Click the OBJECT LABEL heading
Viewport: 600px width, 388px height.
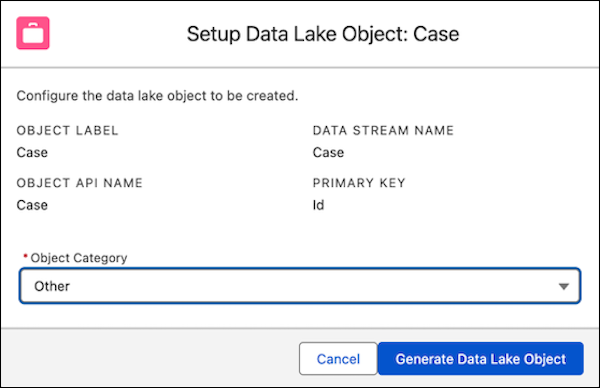pos(67,130)
